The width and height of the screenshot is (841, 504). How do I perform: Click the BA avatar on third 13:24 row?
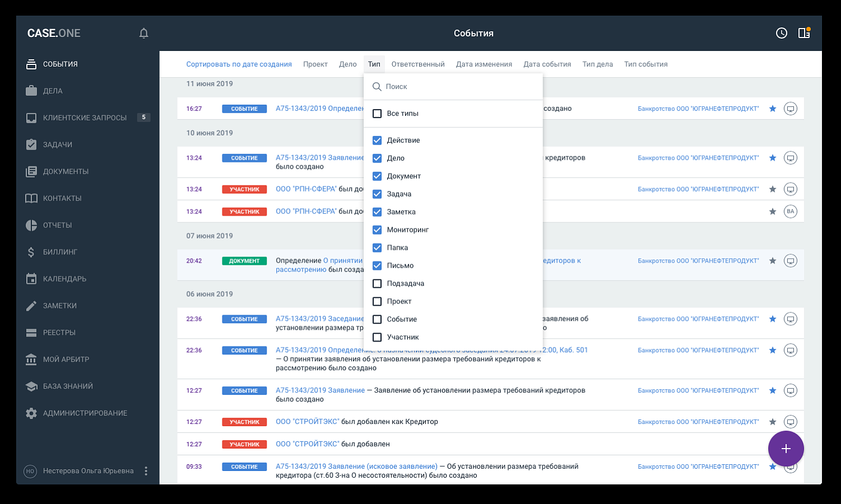791,211
